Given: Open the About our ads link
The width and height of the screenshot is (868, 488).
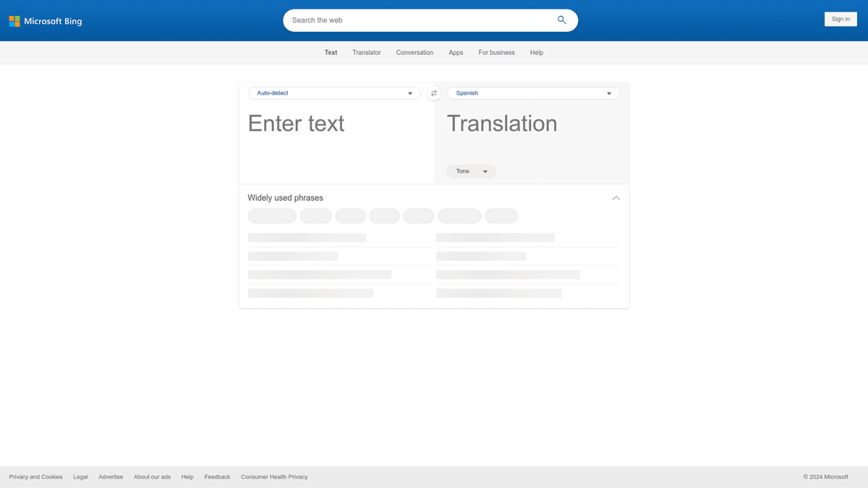Looking at the screenshot, I should (x=152, y=477).
